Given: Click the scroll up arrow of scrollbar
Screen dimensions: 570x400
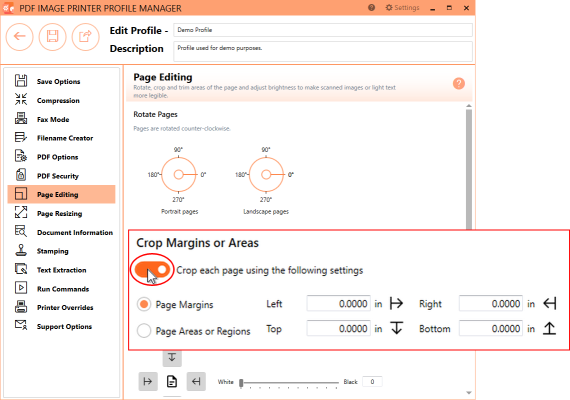Looking at the screenshot, I should click(x=469, y=106).
